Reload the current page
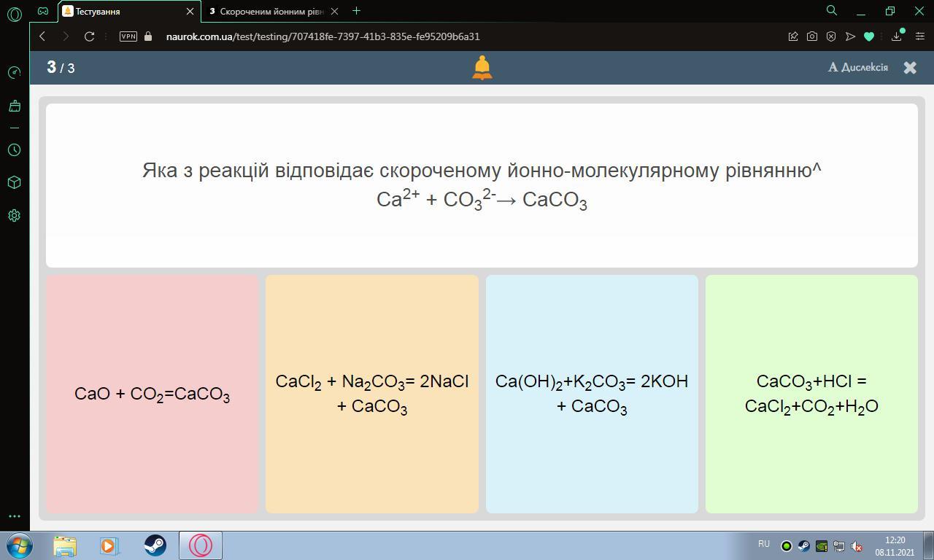This screenshot has width=934, height=560. point(89,36)
